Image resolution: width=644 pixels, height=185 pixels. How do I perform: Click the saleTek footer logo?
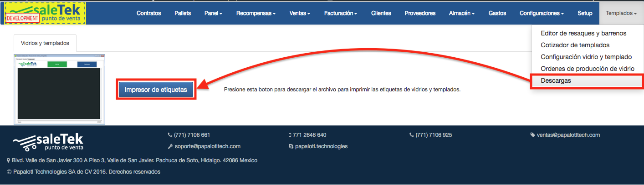coord(48,142)
